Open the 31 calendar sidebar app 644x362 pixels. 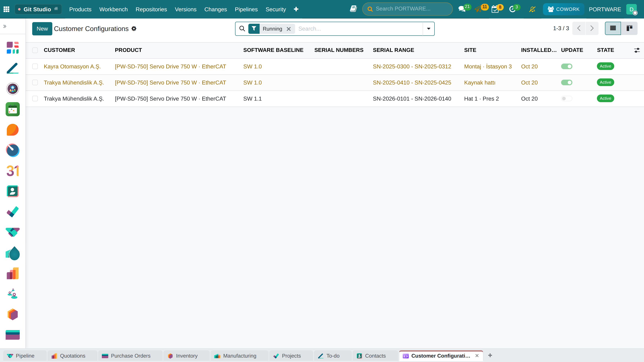(x=12, y=171)
